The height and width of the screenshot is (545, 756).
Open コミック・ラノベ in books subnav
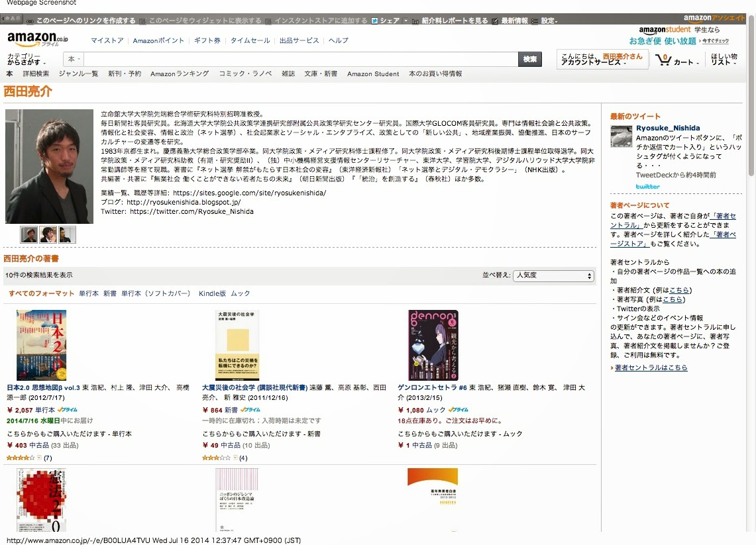tap(245, 74)
